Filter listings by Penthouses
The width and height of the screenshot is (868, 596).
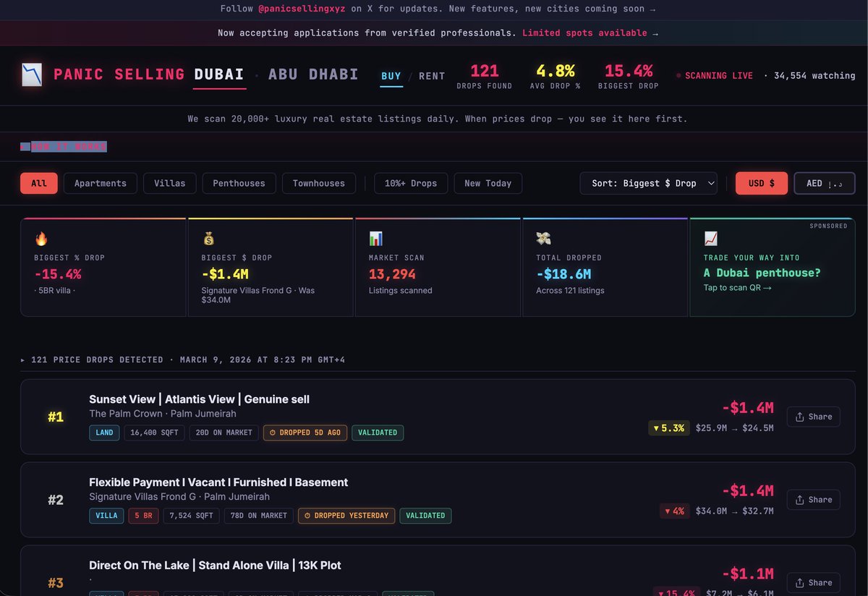239,183
